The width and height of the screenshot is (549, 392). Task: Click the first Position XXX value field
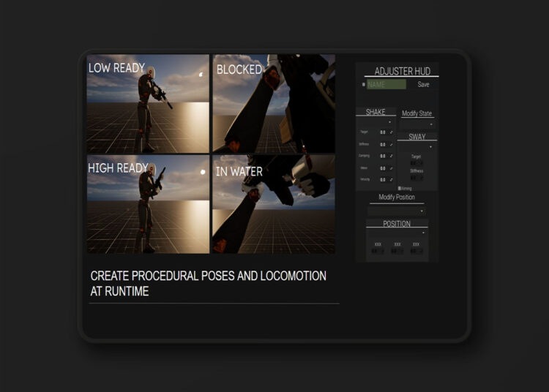(x=378, y=251)
